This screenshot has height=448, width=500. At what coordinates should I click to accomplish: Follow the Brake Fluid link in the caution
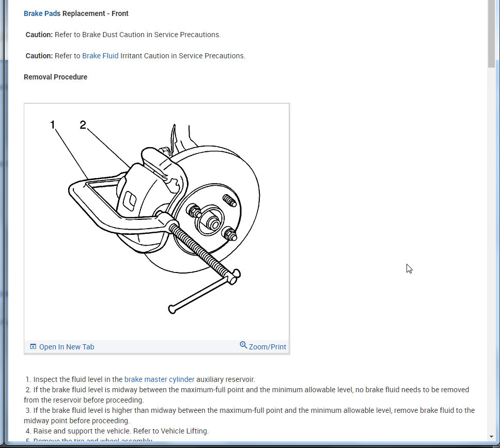point(100,56)
